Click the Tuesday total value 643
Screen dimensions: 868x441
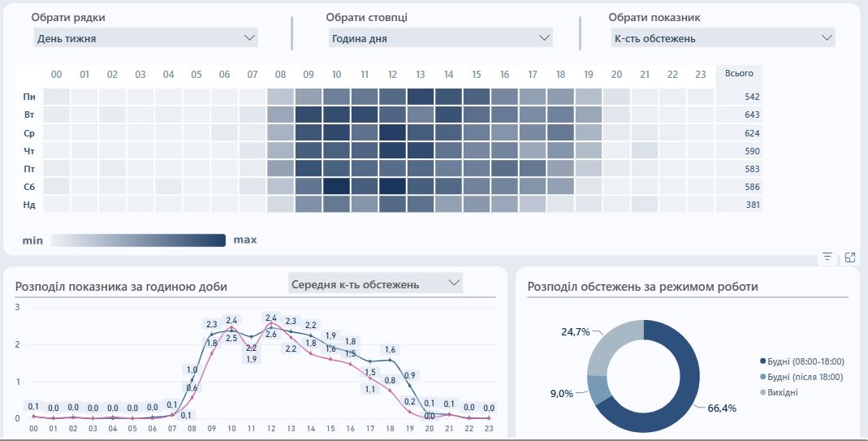tap(752, 115)
